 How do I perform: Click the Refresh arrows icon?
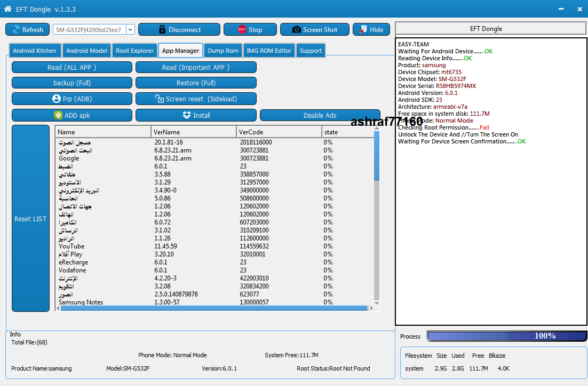click(16, 30)
